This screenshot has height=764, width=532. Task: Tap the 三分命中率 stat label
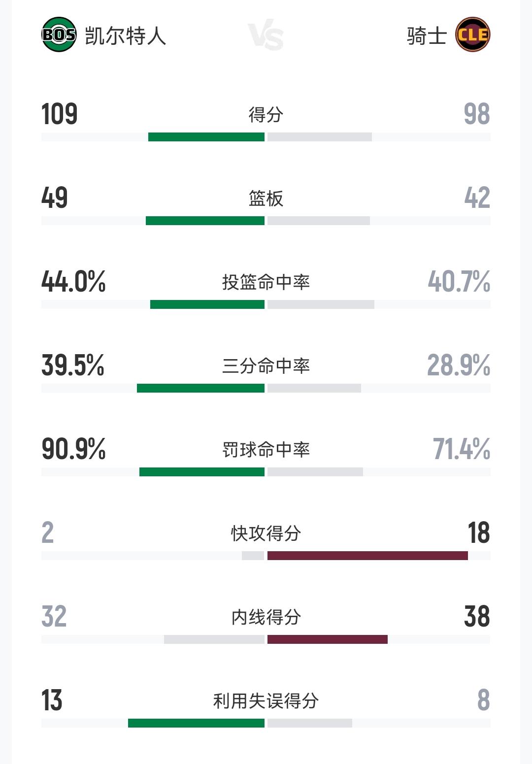click(266, 366)
